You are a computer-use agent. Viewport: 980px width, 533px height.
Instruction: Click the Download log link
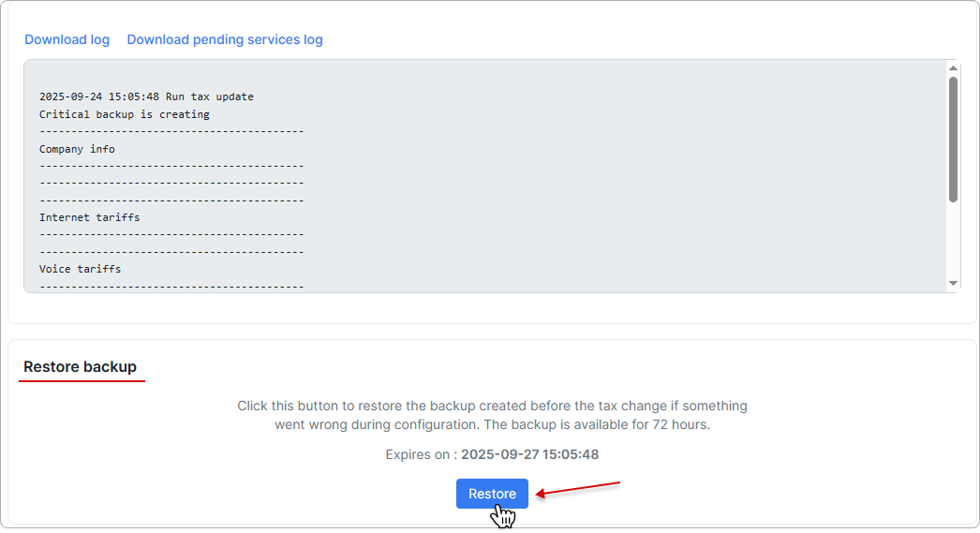point(67,39)
